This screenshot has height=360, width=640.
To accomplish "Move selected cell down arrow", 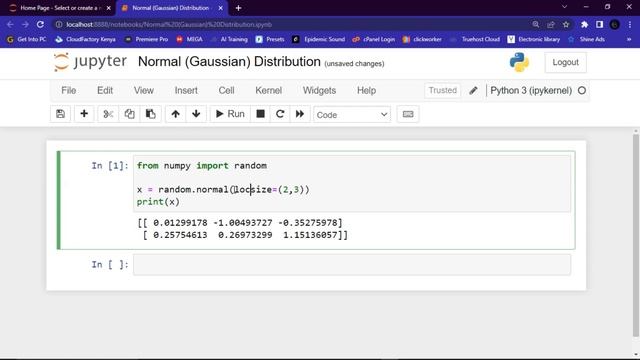I will coord(196,114).
